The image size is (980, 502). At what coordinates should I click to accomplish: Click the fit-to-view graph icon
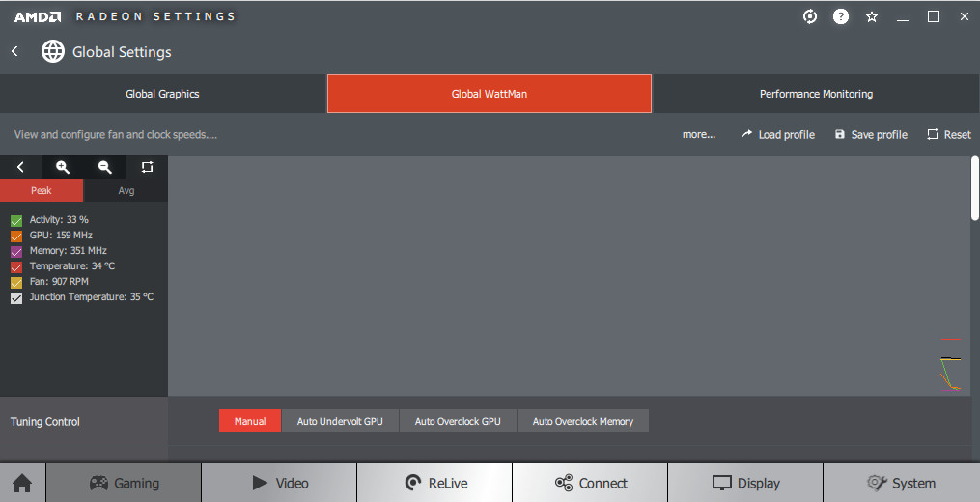click(x=147, y=167)
